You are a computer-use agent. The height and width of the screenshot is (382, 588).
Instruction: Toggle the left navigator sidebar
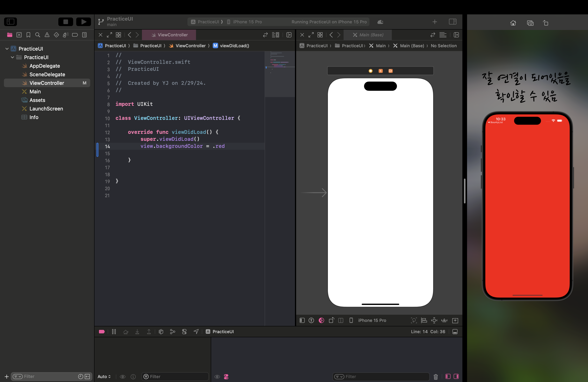click(11, 22)
